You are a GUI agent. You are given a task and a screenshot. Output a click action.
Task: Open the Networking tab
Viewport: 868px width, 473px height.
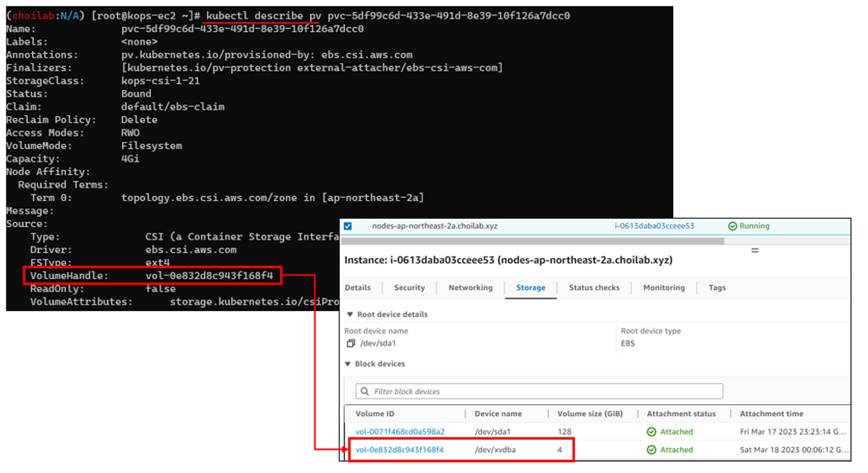coord(470,288)
